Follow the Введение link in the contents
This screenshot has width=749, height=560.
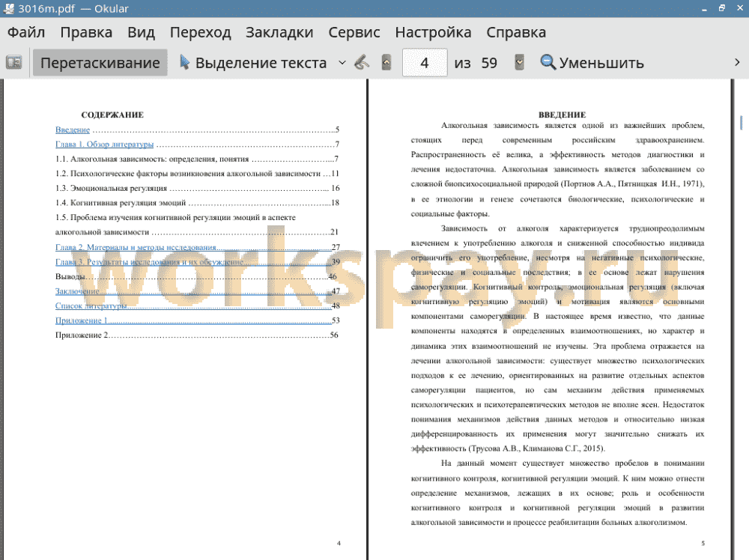pyautogui.click(x=73, y=130)
